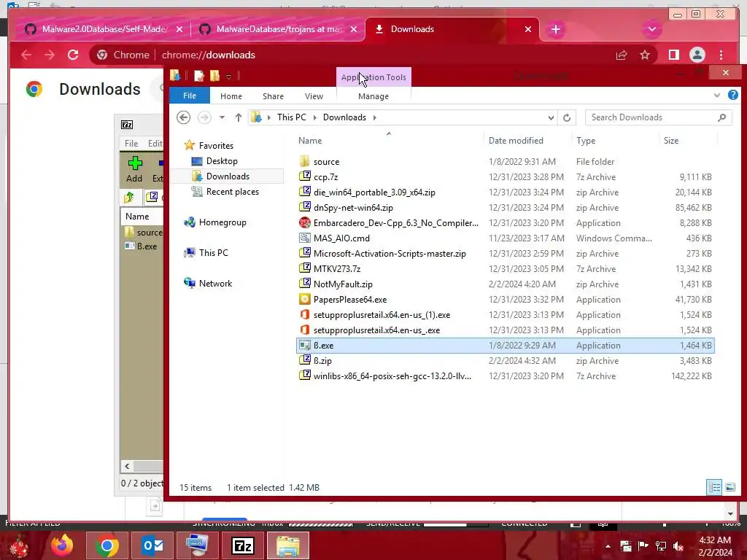Switch to details view layout icon
The image size is (747, 560).
(713, 487)
